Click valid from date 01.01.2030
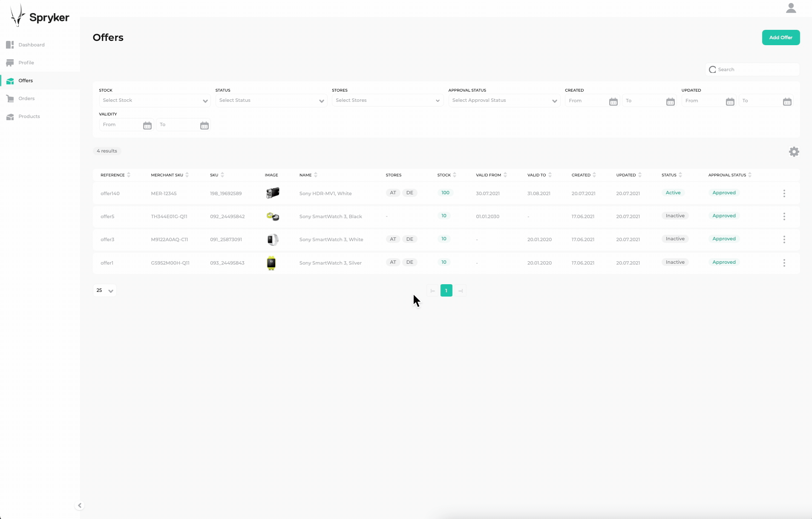812x519 pixels. click(488, 216)
